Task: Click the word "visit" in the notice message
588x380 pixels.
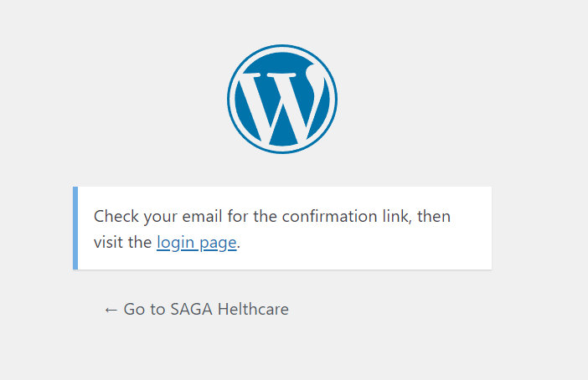Action: pos(107,243)
